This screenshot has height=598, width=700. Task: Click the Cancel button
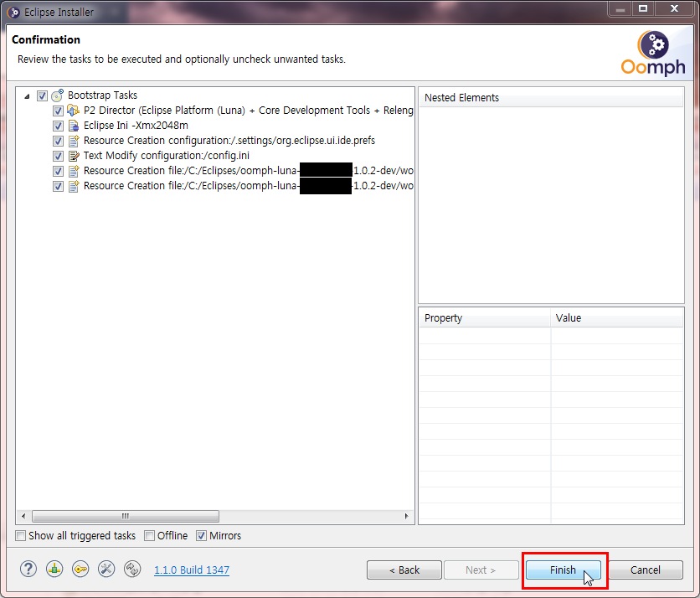pos(645,570)
